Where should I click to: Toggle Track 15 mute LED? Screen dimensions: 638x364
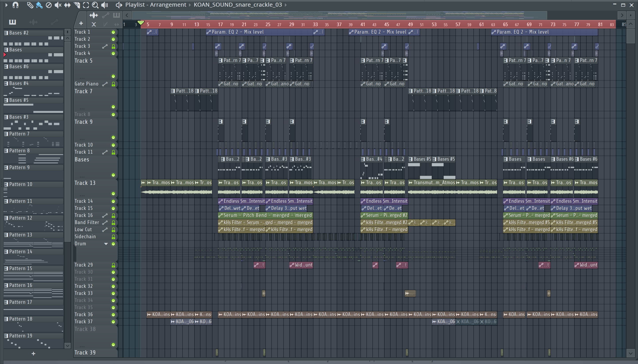click(x=113, y=208)
